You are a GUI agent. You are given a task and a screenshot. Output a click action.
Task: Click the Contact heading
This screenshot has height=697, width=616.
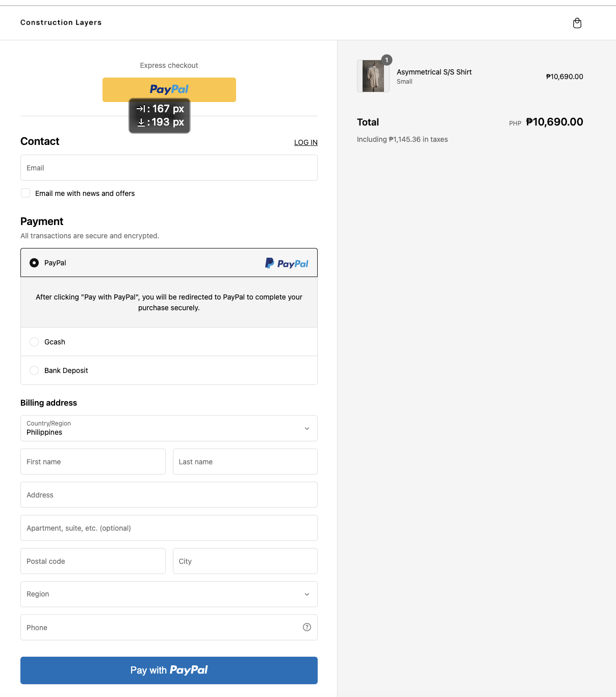click(x=40, y=141)
